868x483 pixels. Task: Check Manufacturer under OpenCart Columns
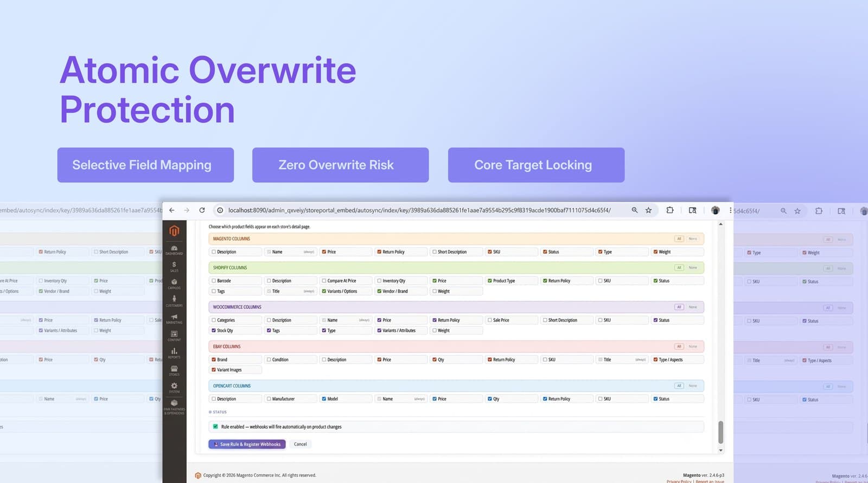[269, 399]
